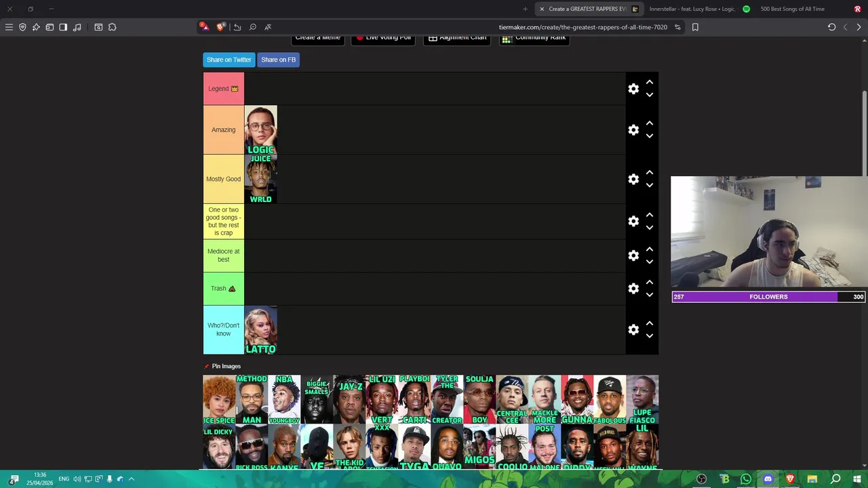Image resolution: width=868 pixels, height=488 pixels.
Task: Click the orange Amazing tier label
Action: (x=224, y=130)
